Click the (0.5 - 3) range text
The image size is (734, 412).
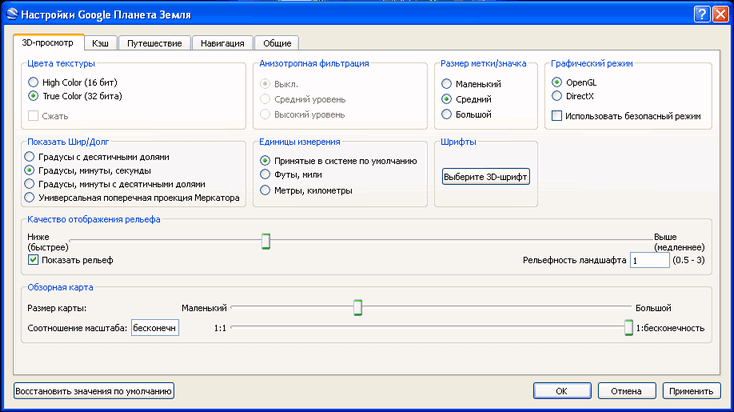[688, 260]
